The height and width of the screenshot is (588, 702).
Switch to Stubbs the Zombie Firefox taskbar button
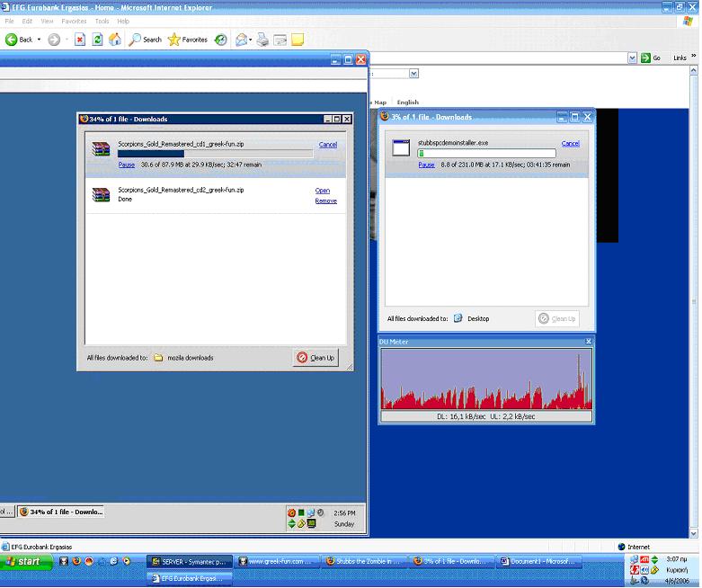[x=365, y=562]
